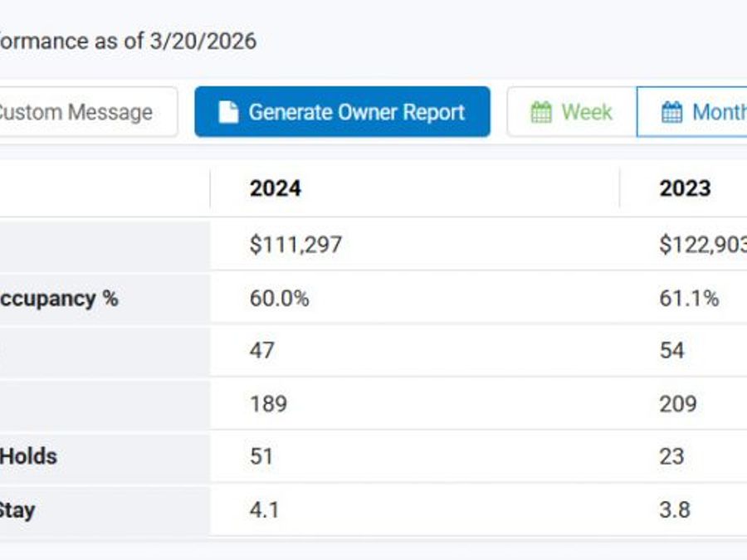Click the 60.0% occupancy cell
This screenshot has height=560, width=747.
pos(279,298)
